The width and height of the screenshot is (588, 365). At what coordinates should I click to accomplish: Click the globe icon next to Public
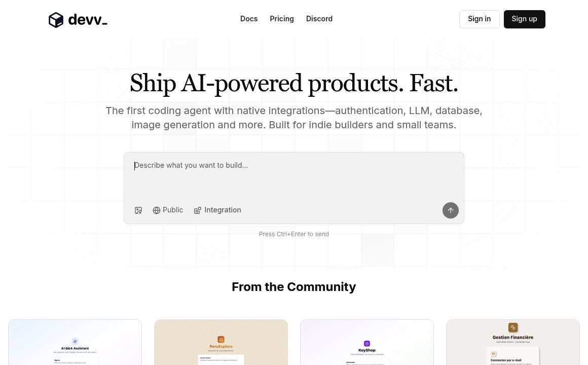pyautogui.click(x=157, y=210)
